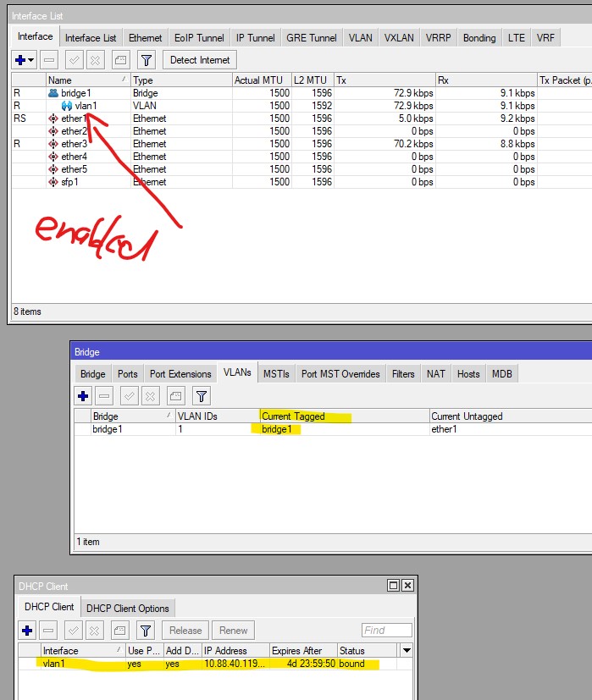Open the VLANs tab in Bridge window
Viewport: 592px width, 700px height.
click(x=237, y=372)
